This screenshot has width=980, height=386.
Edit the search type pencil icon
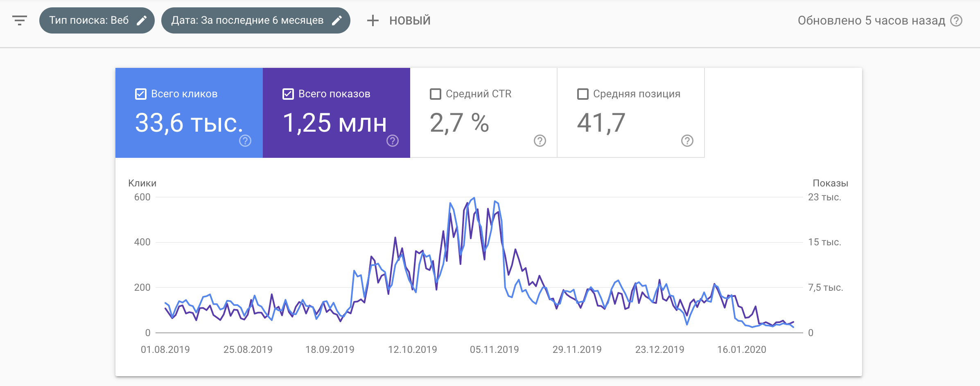pyautogui.click(x=142, y=20)
